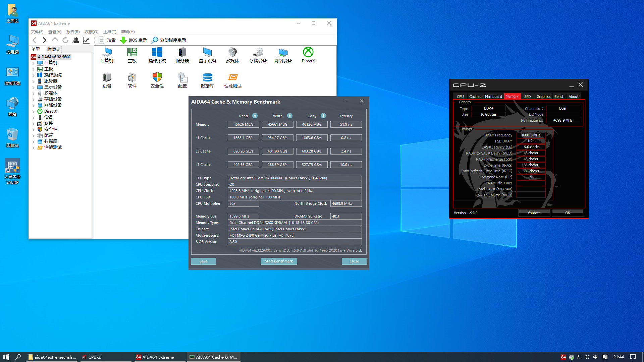Expand the 计算机 tree node
This screenshot has height=362, width=644.
coord(34,63)
